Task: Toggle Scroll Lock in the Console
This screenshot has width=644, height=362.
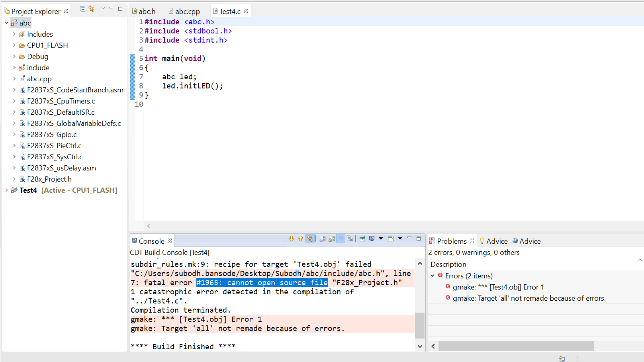Action: click(x=332, y=239)
